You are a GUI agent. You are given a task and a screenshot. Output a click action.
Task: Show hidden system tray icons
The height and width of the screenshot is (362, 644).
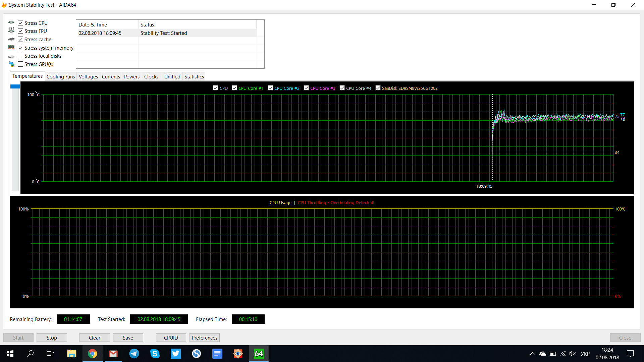click(532, 354)
